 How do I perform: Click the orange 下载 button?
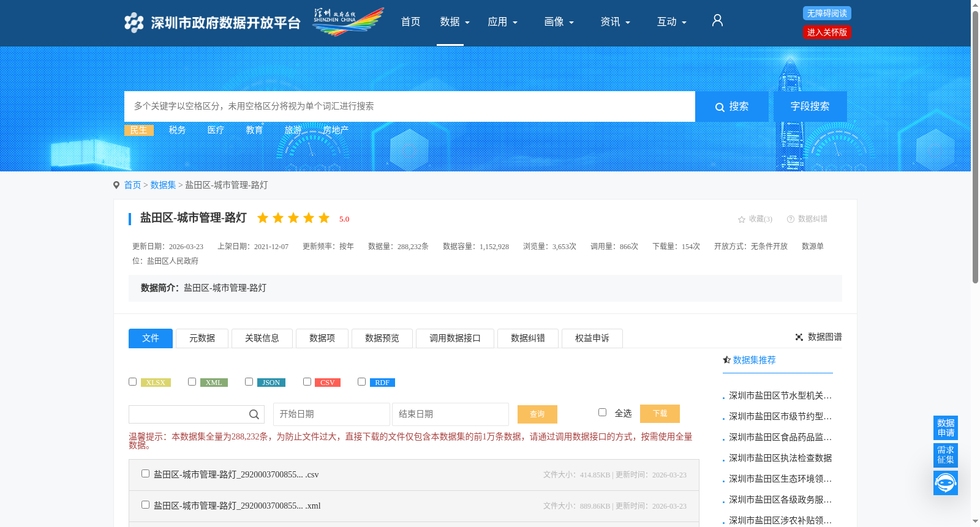tap(660, 414)
